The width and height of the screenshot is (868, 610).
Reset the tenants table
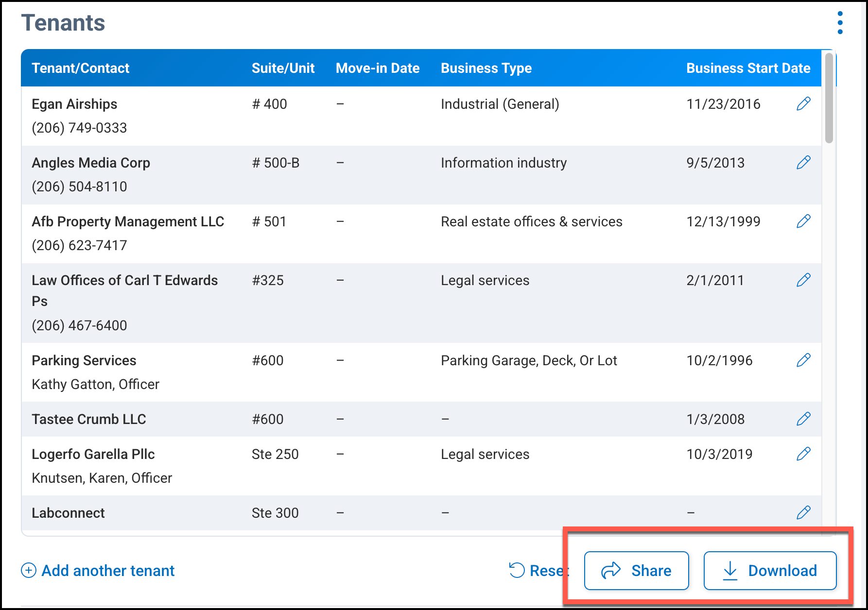click(538, 571)
